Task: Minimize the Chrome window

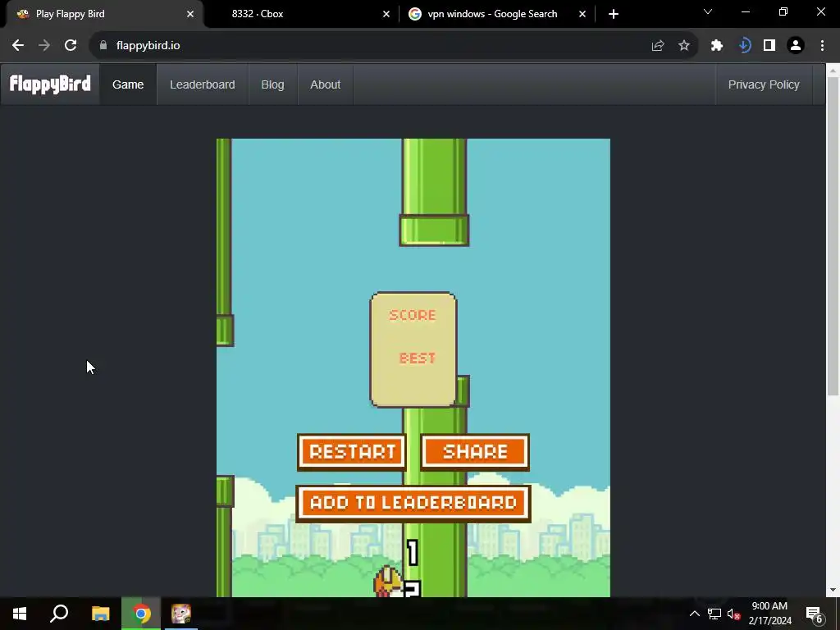Action: [746, 11]
